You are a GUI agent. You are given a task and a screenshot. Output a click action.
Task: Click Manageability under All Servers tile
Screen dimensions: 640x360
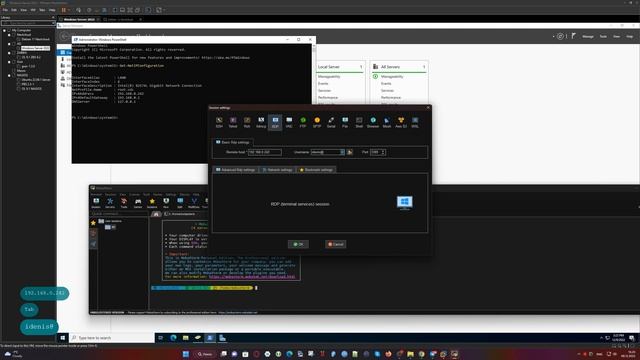[x=392, y=76]
